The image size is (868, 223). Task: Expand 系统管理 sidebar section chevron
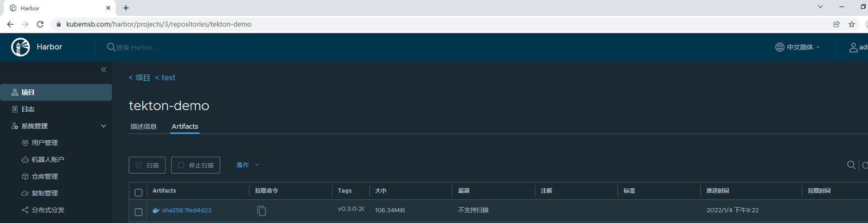click(104, 126)
